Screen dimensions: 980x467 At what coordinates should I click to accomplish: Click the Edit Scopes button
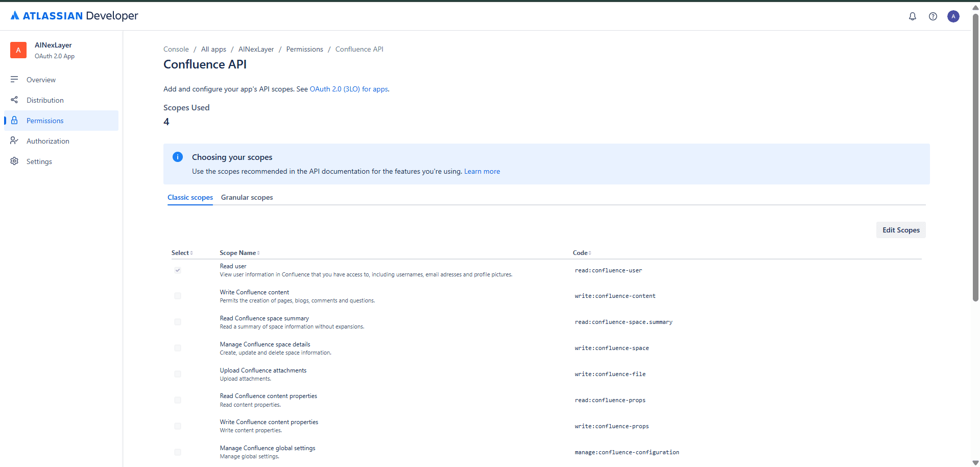pos(900,229)
